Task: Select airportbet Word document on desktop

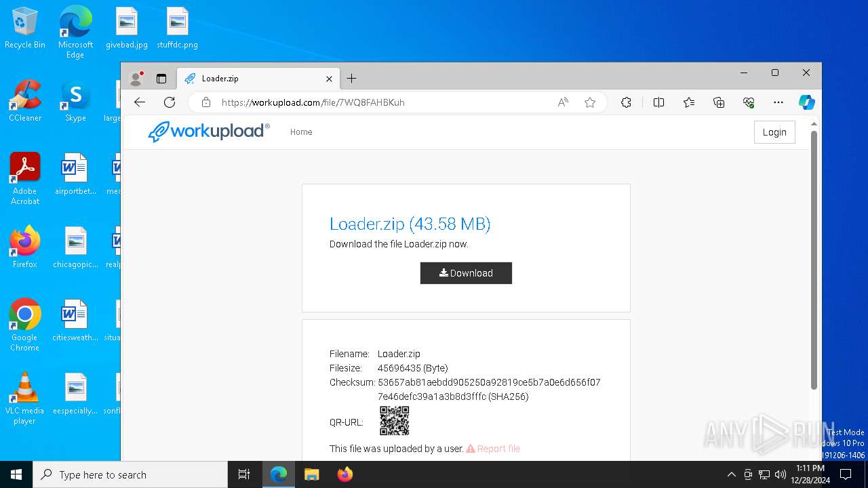Action: (75, 175)
